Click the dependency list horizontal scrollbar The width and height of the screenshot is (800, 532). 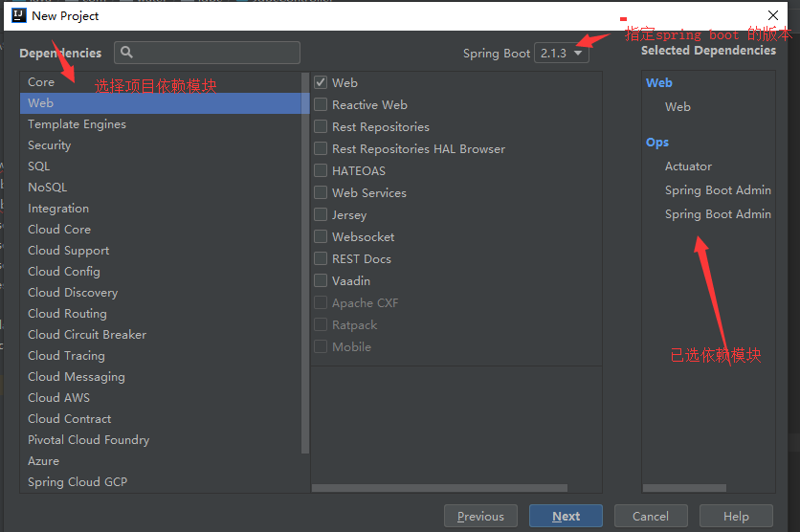point(439,488)
